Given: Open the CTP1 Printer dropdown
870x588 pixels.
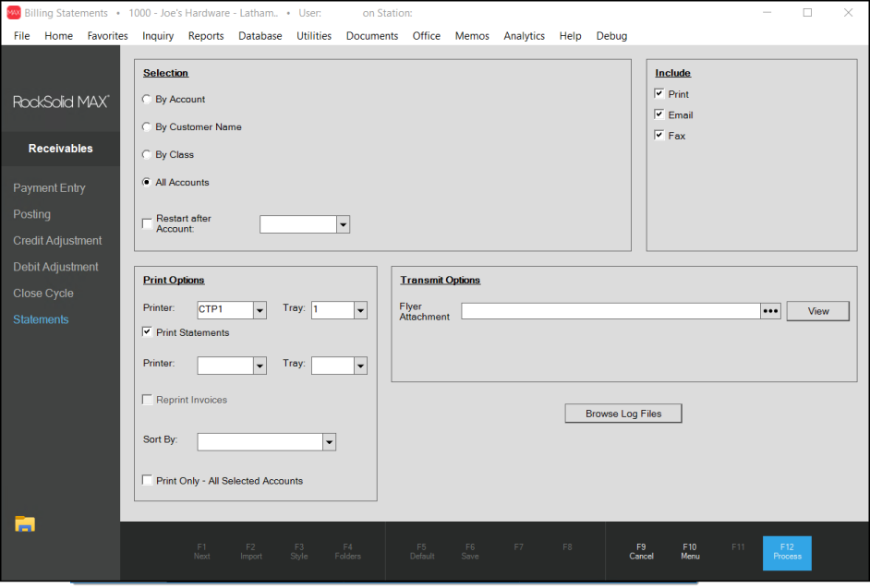Looking at the screenshot, I should click(260, 310).
